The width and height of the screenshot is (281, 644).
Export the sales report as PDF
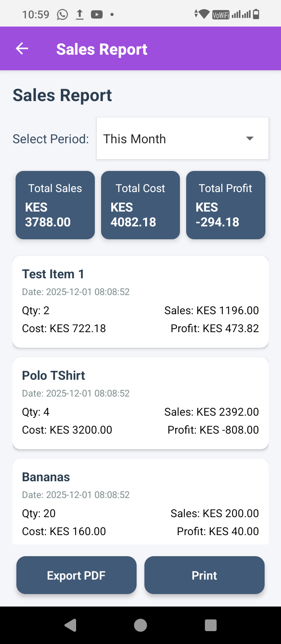(76, 575)
